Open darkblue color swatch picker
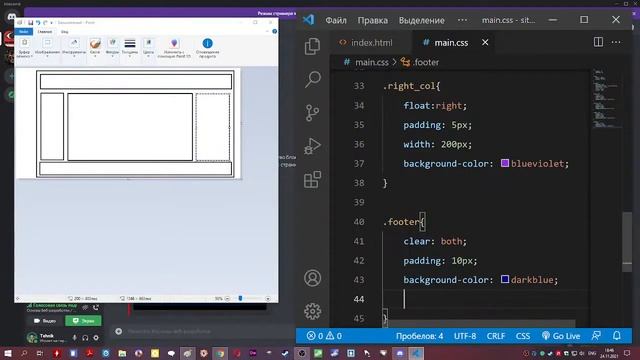The image size is (640, 360). click(x=505, y=280)
